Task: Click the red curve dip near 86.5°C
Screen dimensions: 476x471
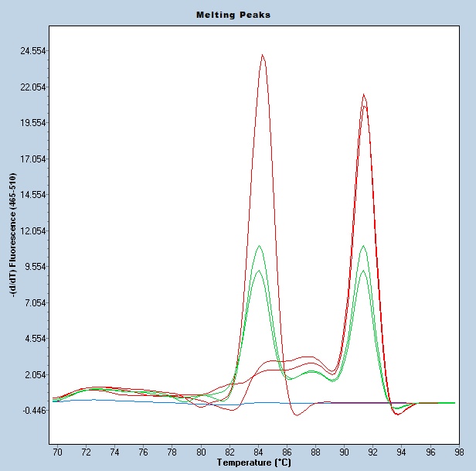Action: 297,415
